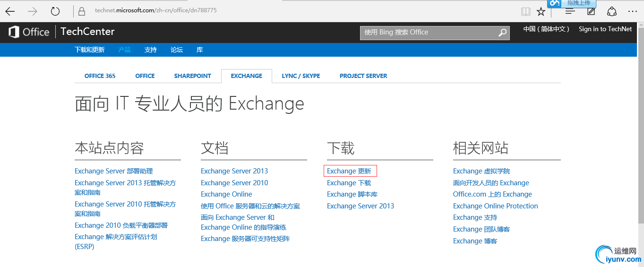
Task: Open Exchange Online Protection link
Action: pyautogui.click(x=496, y=206)
